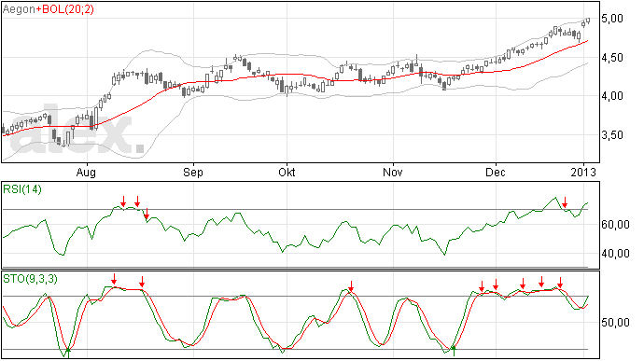Click the Dec month label
Screen dimensions: 644x361
(496, 172)
